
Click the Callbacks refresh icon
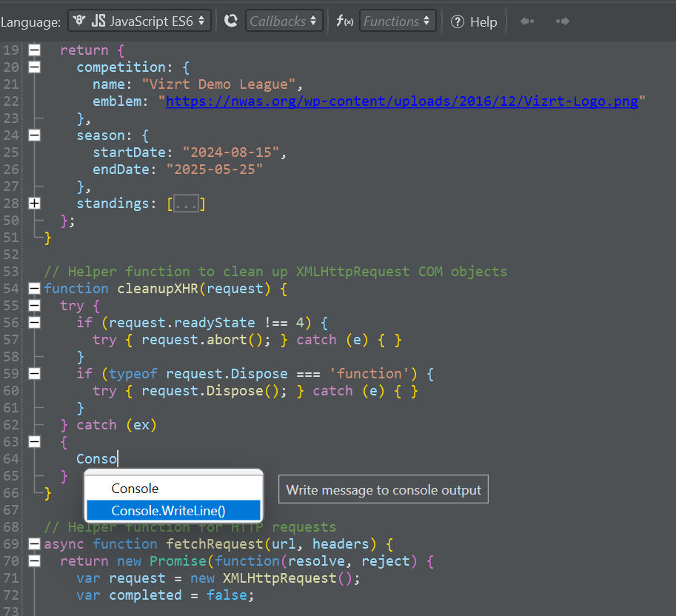click(231, 21)
